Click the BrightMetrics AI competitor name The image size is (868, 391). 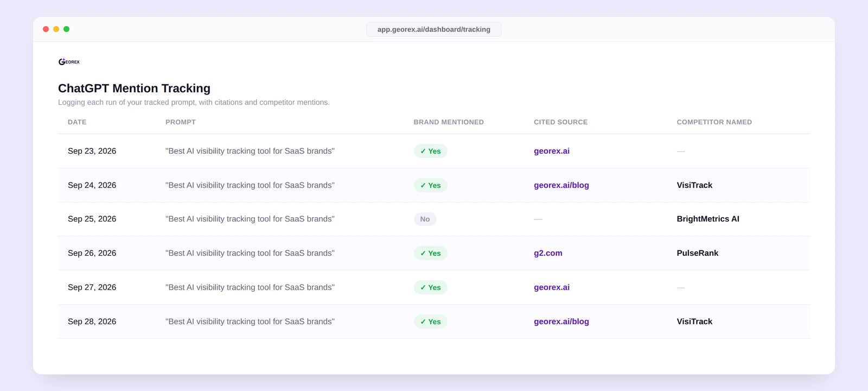[x=708, y=219]
